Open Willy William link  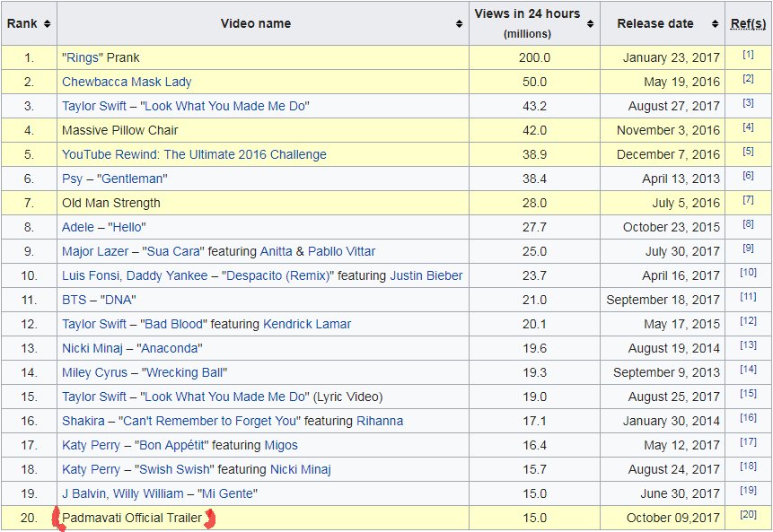(148, 493)
